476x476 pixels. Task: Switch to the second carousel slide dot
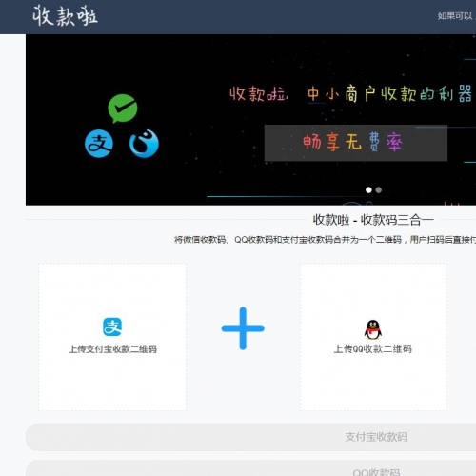click(379, 189)
